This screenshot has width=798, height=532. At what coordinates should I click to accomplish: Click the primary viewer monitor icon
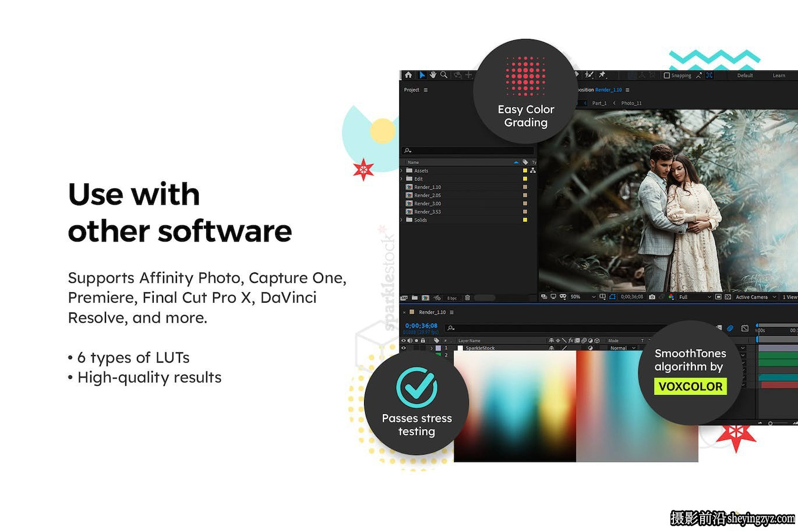[553, 297]
